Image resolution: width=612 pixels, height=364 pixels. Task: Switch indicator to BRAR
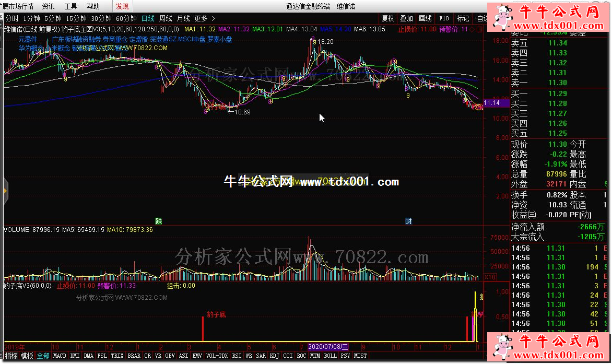point(134,356)
